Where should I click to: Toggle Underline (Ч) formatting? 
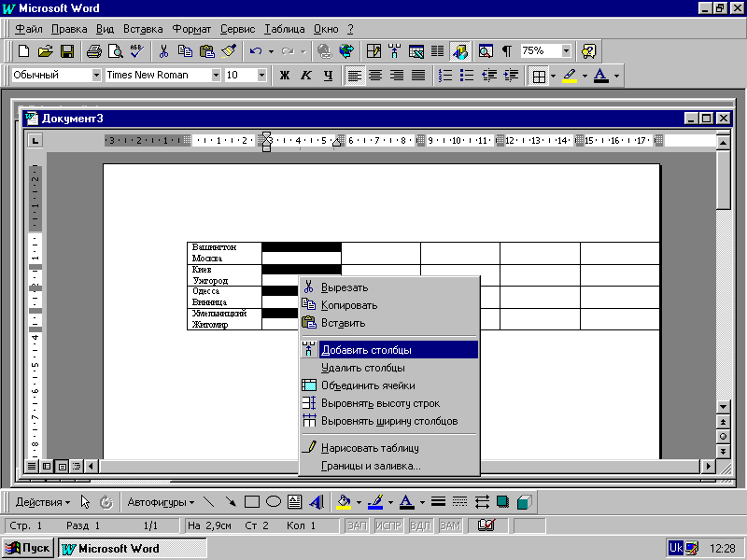pyautogui.click(x=328, y=76)
